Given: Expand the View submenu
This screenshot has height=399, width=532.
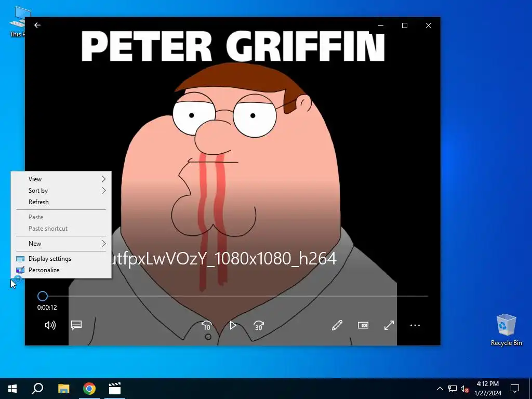Looking at the screenshot, I should 61,179.
